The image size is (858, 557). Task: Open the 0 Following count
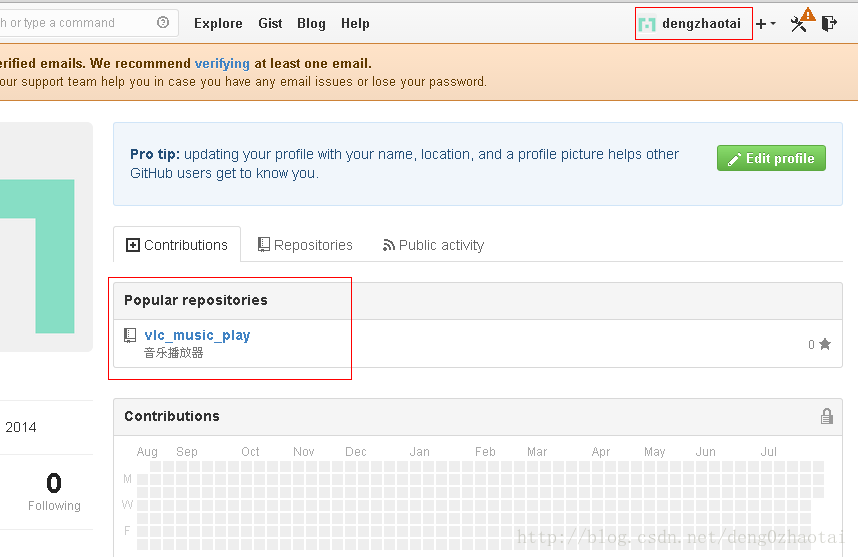pos(54,491)
